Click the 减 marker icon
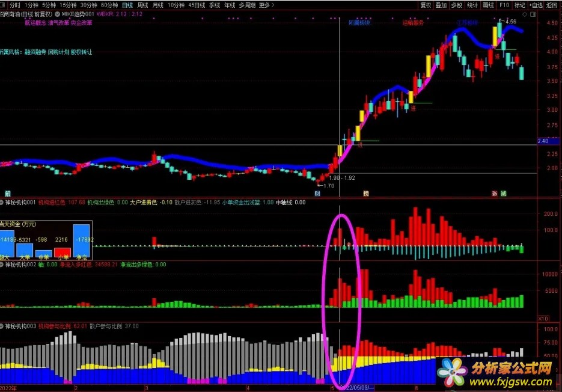Viewport: 562px width, 392px height. (x=504, y=194)
